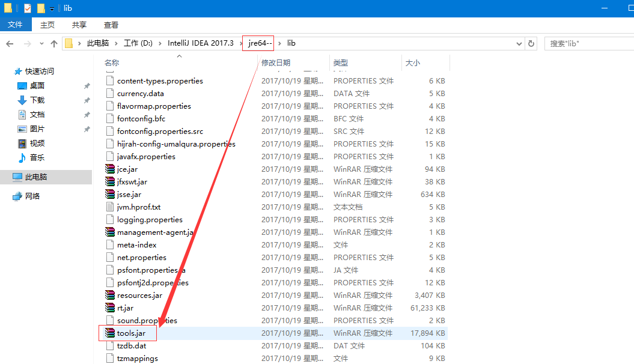Click the management-agent.jar archive icon
This screenshot has width=634, height=364.
point(109,232)
